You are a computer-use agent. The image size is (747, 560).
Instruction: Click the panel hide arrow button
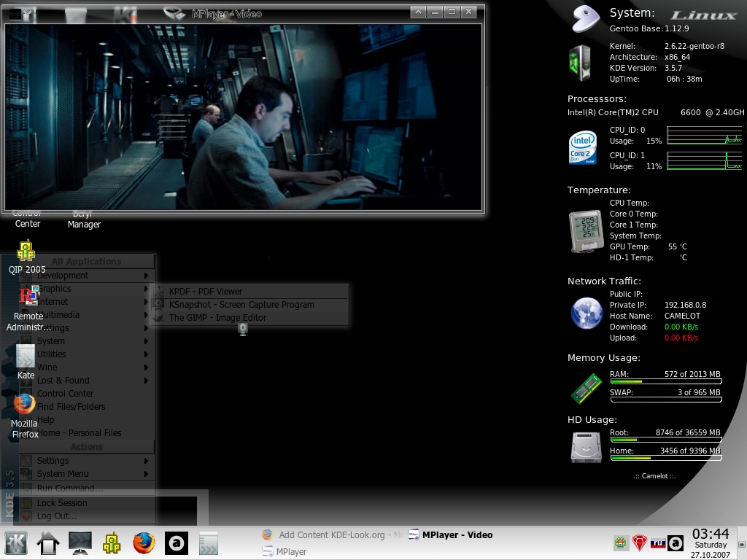[x=742, y=543]
